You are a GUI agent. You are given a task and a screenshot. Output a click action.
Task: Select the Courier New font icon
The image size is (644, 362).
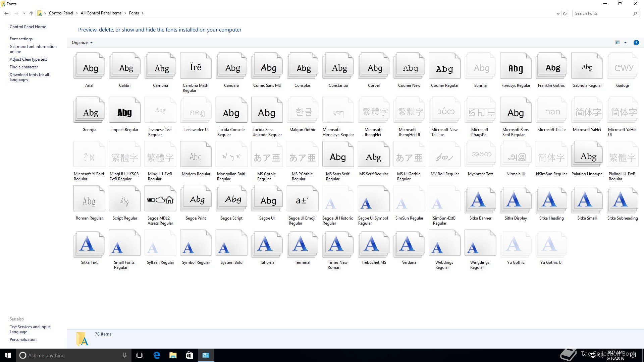(x=409, y=66)
